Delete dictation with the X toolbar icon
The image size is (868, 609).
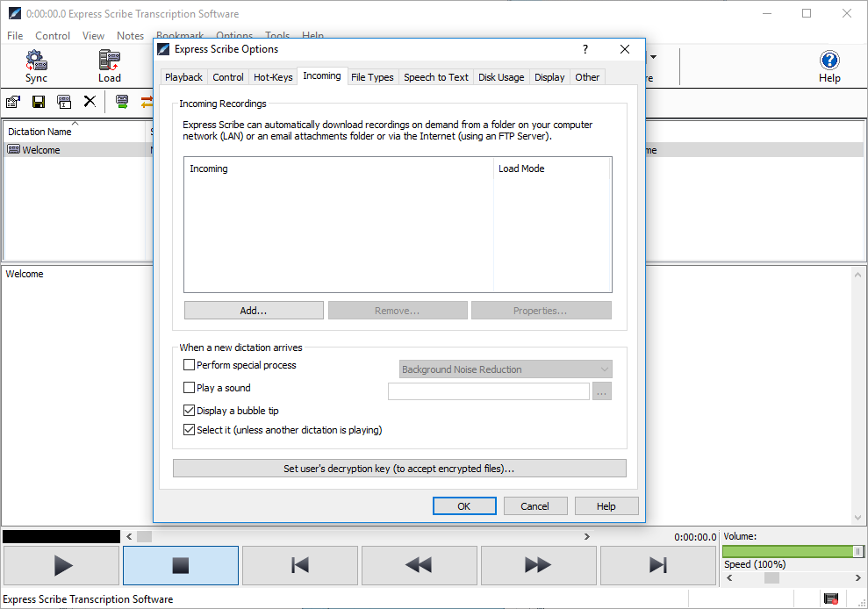pyautogui.click(x=89, y=102)
